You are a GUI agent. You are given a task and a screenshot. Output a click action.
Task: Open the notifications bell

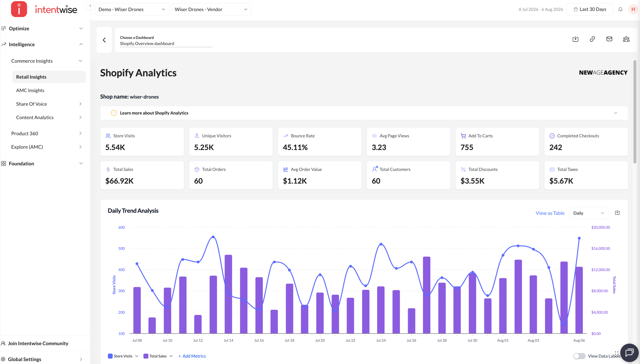pos(620,9)
